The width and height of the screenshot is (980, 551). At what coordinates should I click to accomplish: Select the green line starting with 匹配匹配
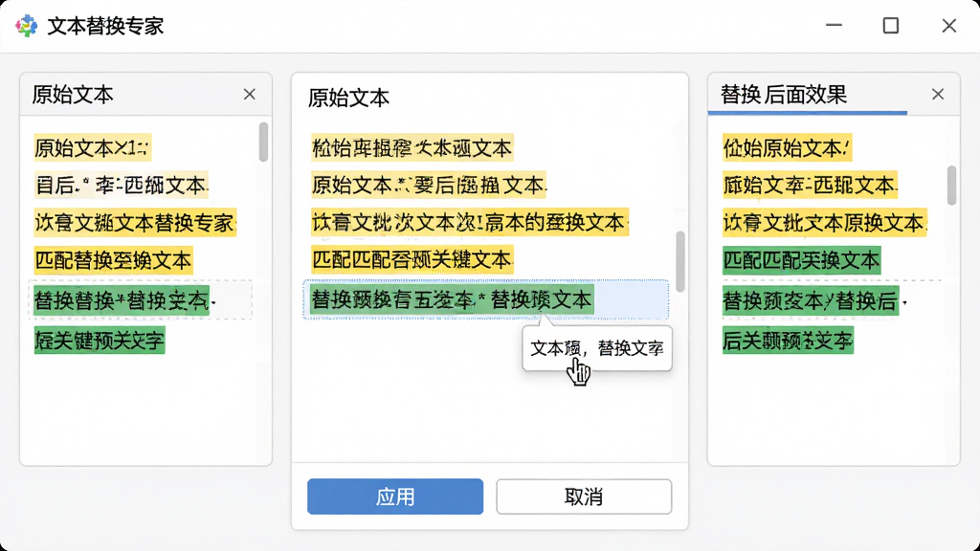pyautogui.click(x=801, y=260)
